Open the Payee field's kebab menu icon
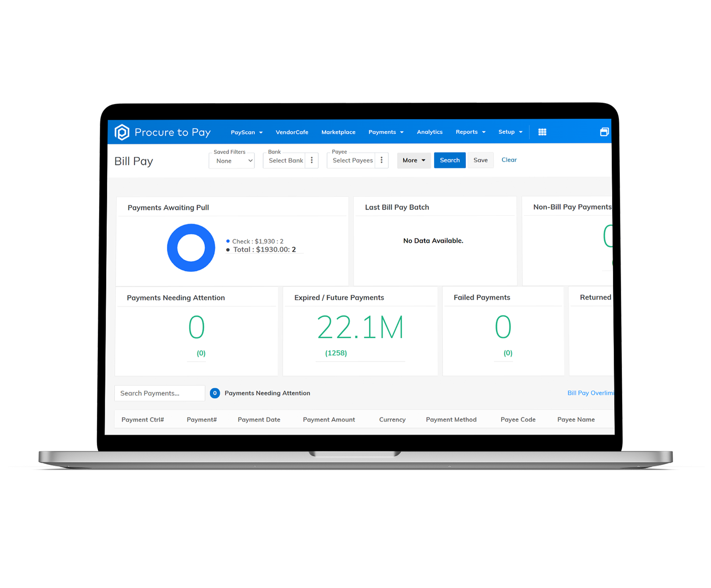The image size is (711, 588). click(382, 160)
